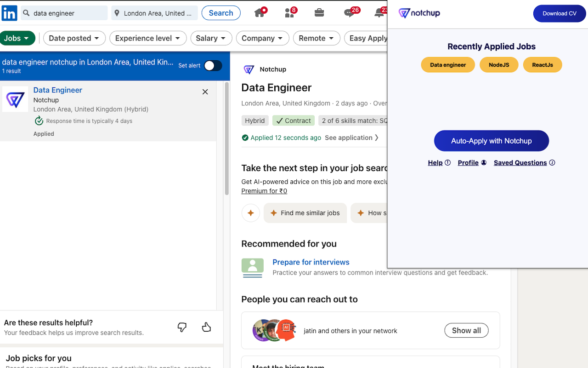Click the Applied status on job card

pyautogui.click(x=44, y=134)
